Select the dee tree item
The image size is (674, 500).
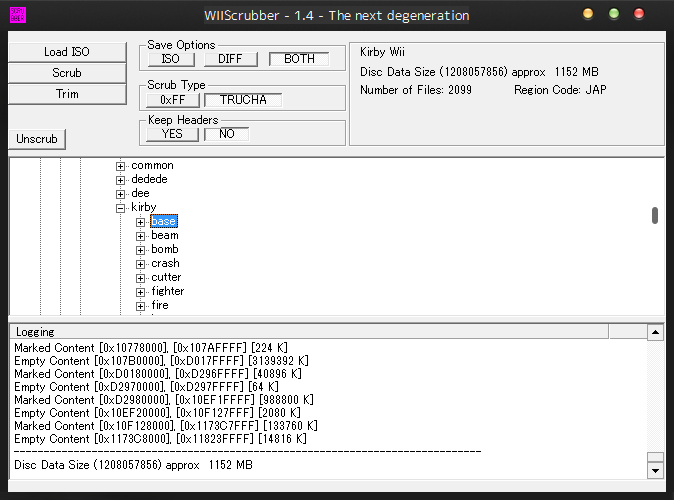tap(141, 193)
